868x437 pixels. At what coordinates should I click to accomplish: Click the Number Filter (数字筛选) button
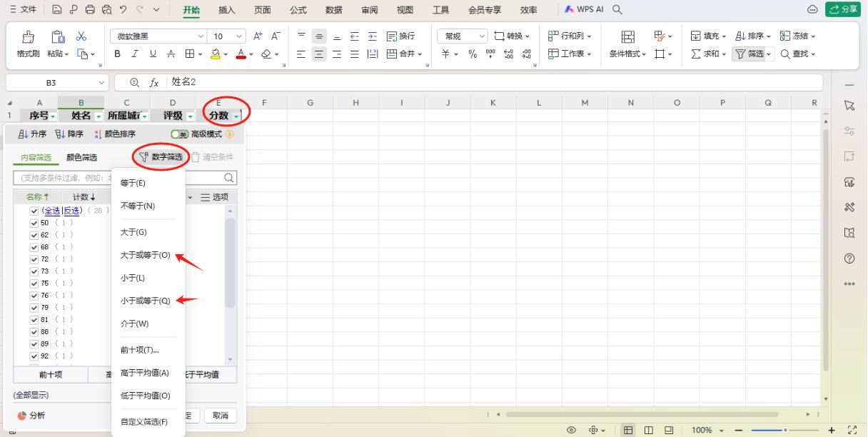point(161,157)
